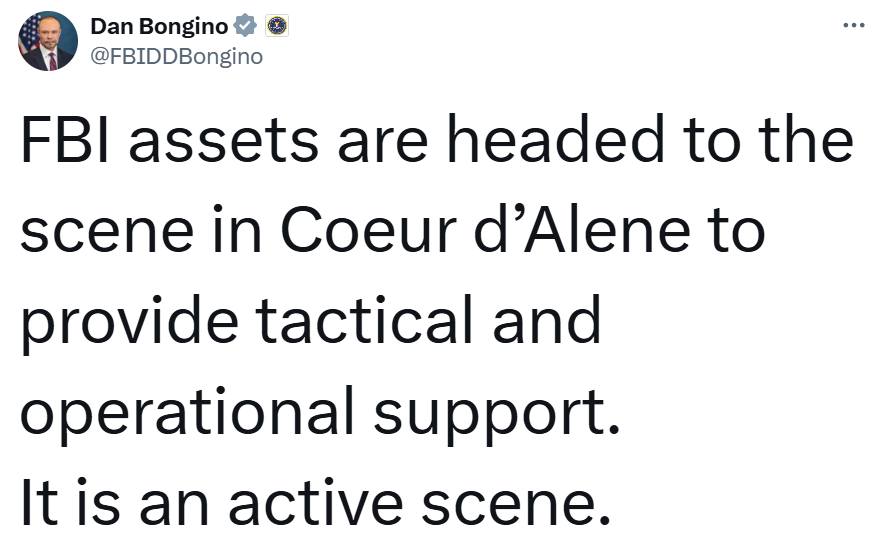Viewport: 880px width, 547px height.
Task: Click the display name Dan Bongino
Action: pos(159,26)
